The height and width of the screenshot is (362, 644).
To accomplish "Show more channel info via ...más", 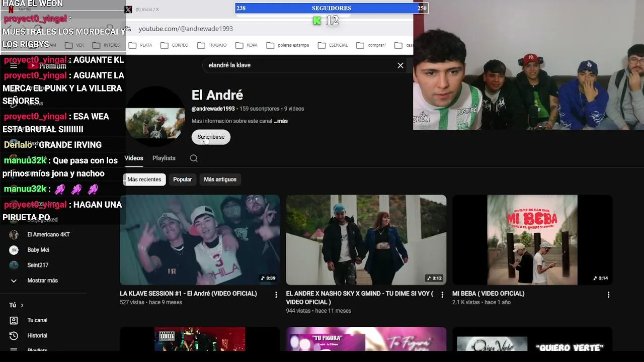I will pos(281,121).
